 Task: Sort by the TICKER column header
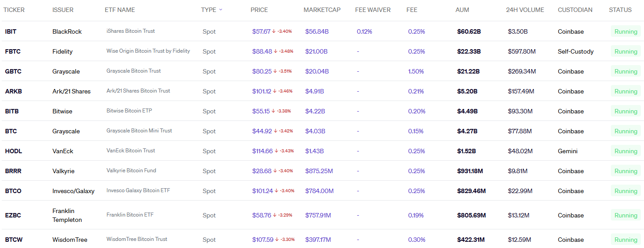pos(14,10)
